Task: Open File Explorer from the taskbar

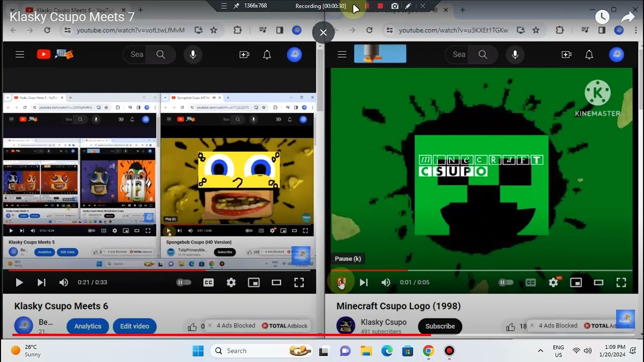Action: (366, 350)
